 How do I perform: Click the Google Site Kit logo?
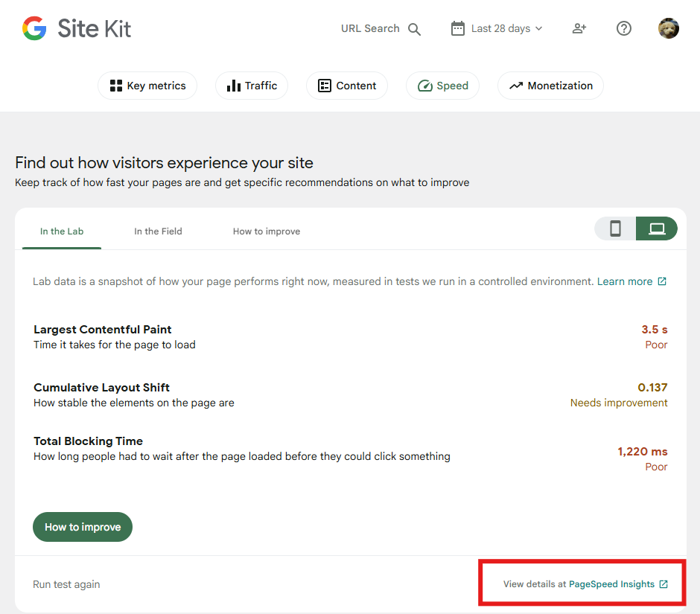77,29
